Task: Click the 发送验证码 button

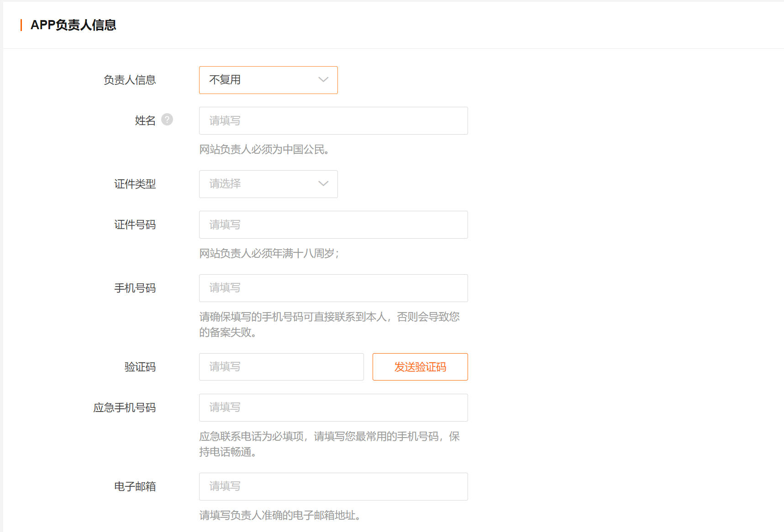Action: pyautogui.click(x=420, y=367)
